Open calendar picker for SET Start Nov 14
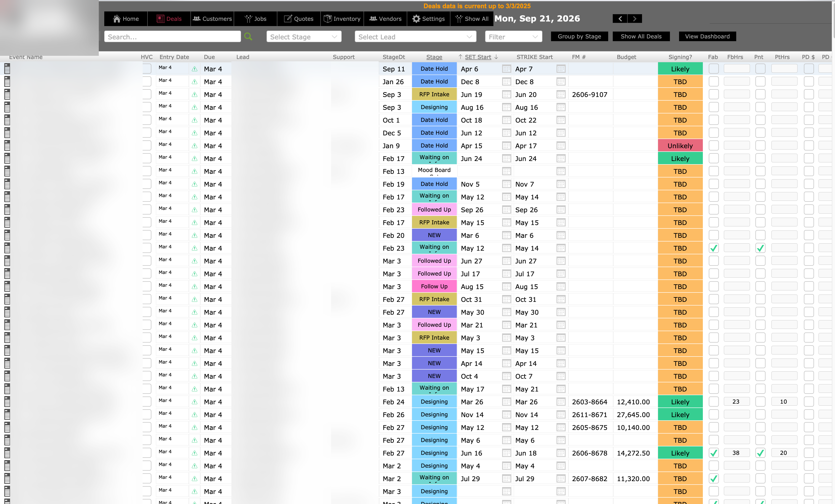835x504 pixels. point(506,415)
